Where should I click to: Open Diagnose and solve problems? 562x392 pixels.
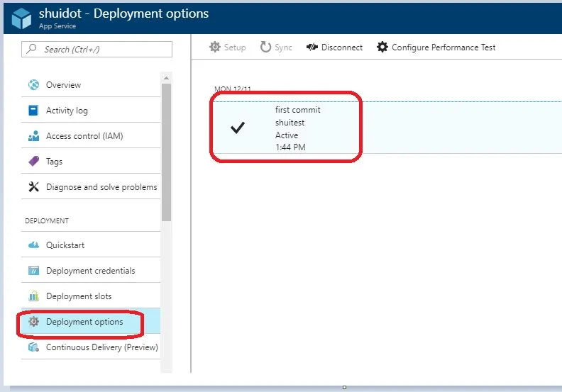point(91,187)
